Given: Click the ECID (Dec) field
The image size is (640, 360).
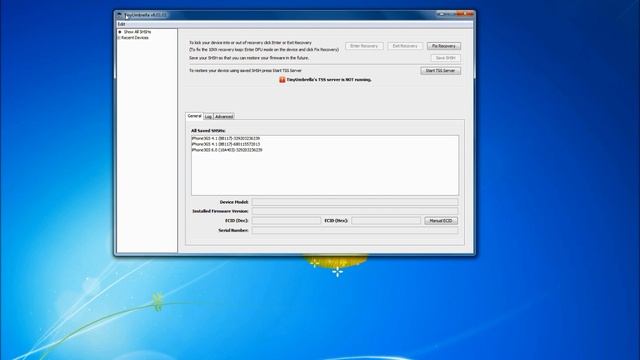Looking at the screenshot, I should click(286, 220).
